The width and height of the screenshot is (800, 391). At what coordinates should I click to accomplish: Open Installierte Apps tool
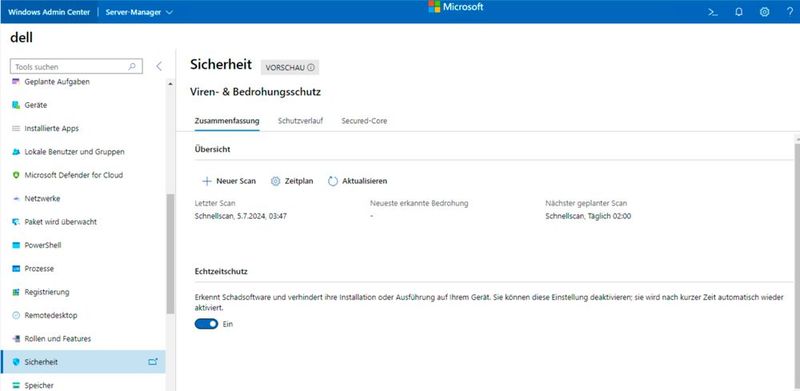[x=52, y=129]
